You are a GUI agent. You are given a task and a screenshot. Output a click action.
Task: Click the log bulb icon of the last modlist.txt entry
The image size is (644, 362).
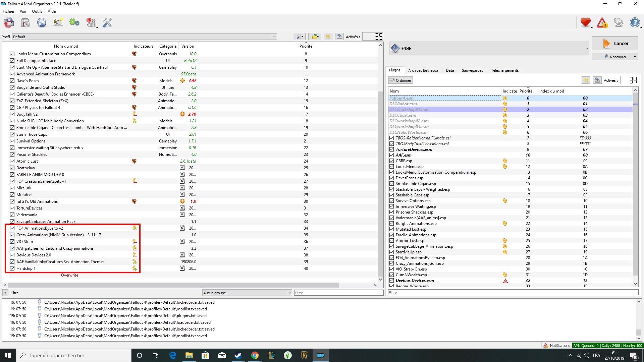pyautogui.click(x=39, y=336)
